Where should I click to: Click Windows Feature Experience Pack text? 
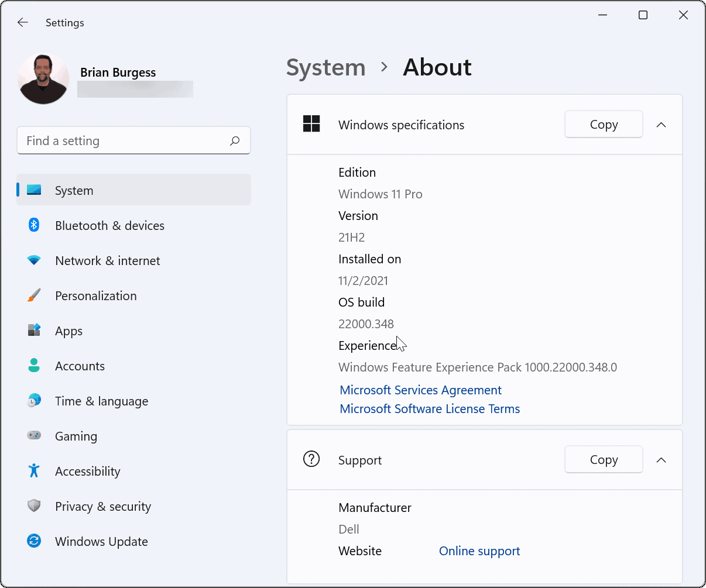tap(478, 367)
